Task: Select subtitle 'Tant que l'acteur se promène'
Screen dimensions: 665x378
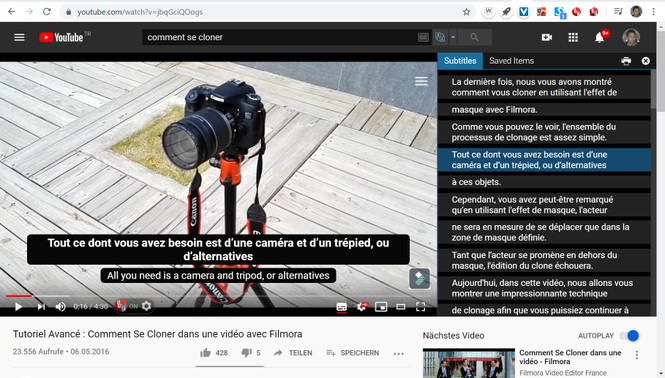Action: pos(544,260)
